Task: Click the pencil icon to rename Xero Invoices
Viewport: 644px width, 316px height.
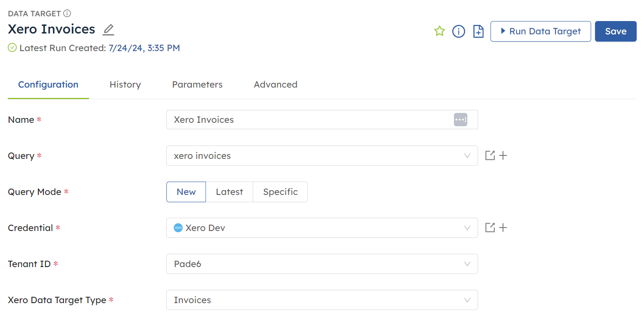Action: [108, 29]
